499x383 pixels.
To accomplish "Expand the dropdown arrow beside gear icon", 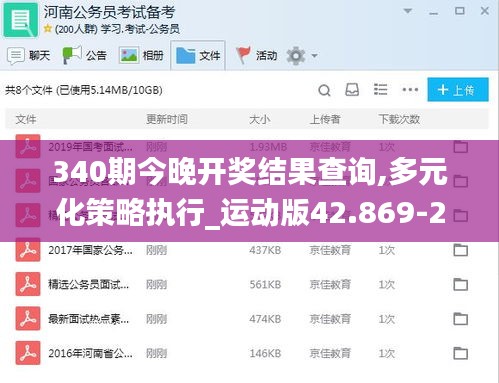I will point(314,56).
